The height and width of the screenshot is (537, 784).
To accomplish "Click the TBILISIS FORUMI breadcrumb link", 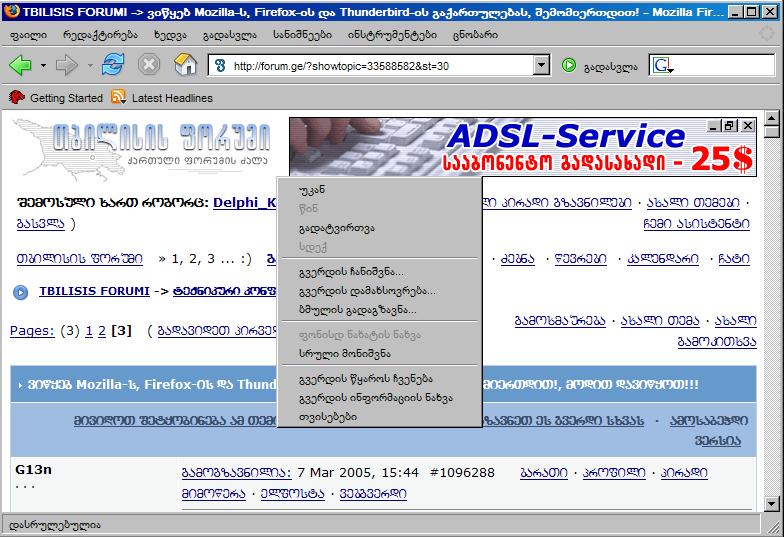I will coord(94,291).
